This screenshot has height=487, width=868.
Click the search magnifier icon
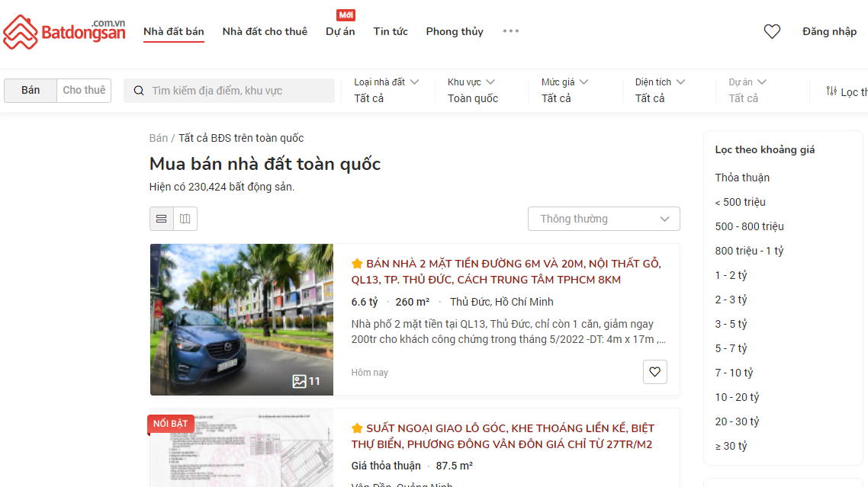click(139, 91)
